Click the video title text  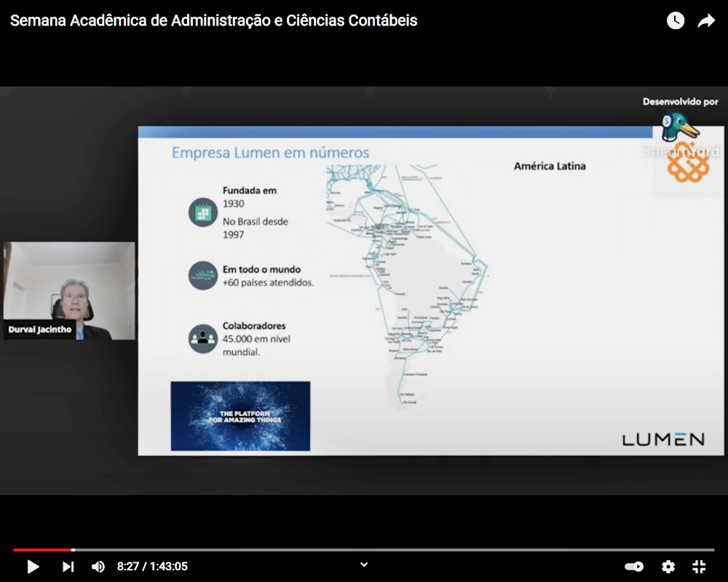point(213,20)
